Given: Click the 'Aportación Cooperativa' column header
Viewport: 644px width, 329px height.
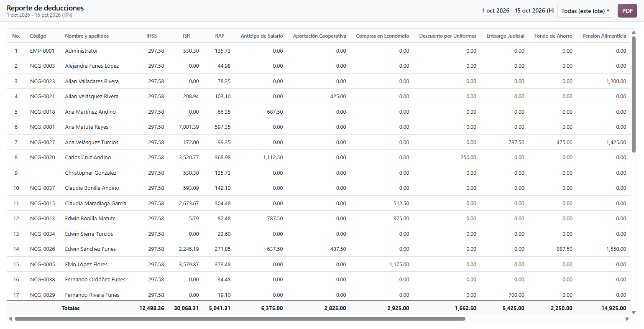Looking at the screenshot, I should pyautogui.click(x=319, y=36).
